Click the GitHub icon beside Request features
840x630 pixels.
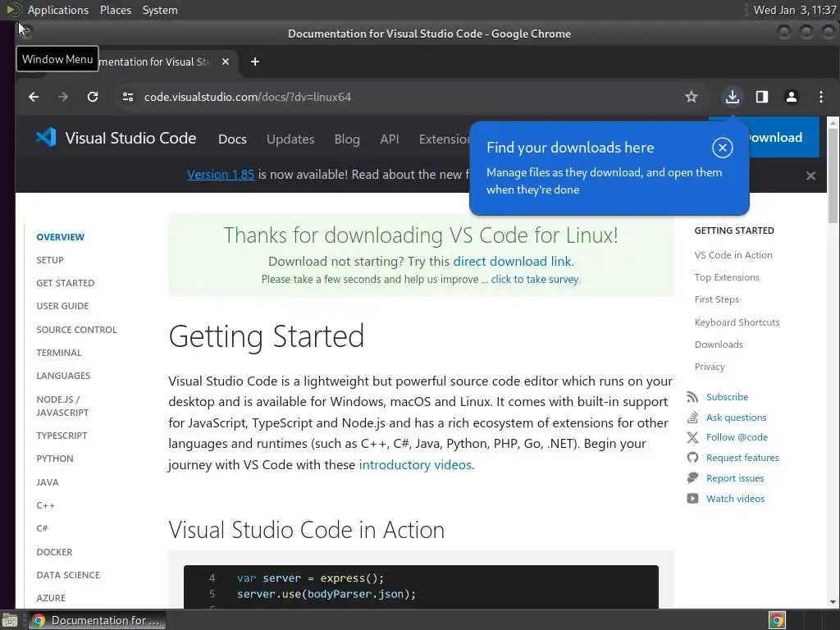point(692,458)
